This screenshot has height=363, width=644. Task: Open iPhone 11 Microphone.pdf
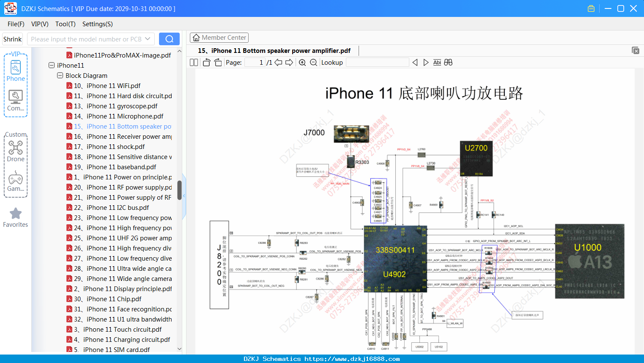[x=115, y=116]
